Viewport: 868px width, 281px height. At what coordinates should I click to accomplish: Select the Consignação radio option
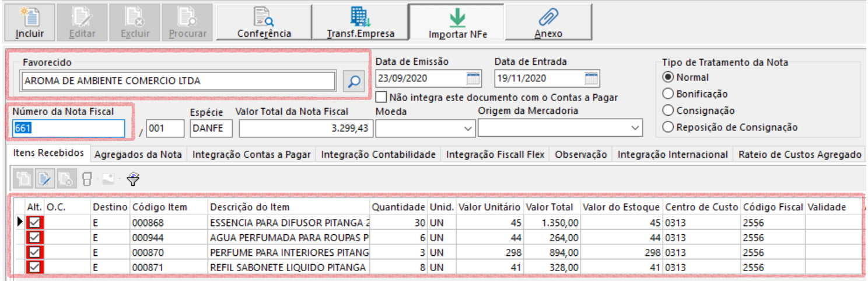coord(668,110)
